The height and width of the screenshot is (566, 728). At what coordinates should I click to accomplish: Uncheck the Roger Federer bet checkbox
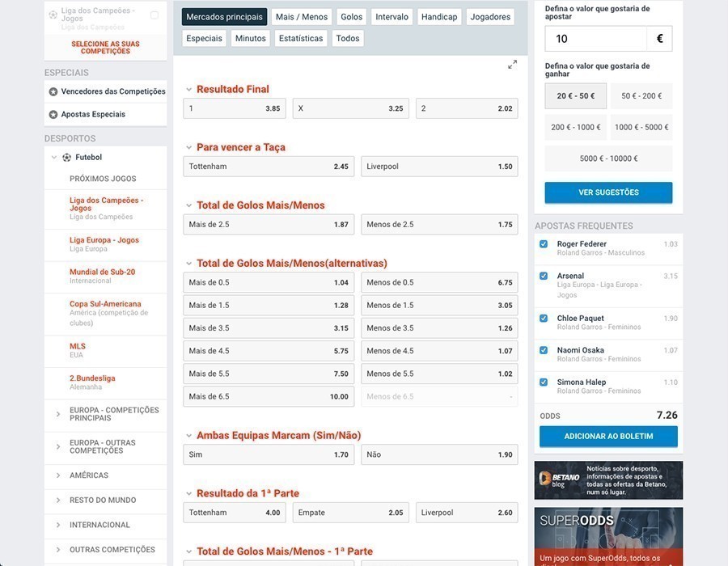[x=544, y=244]
